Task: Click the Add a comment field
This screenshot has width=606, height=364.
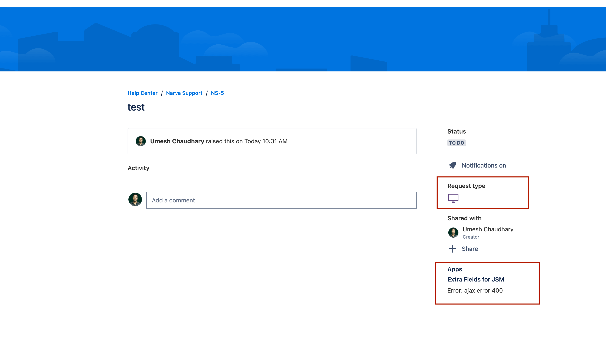Action: click(x=281, y=200)
